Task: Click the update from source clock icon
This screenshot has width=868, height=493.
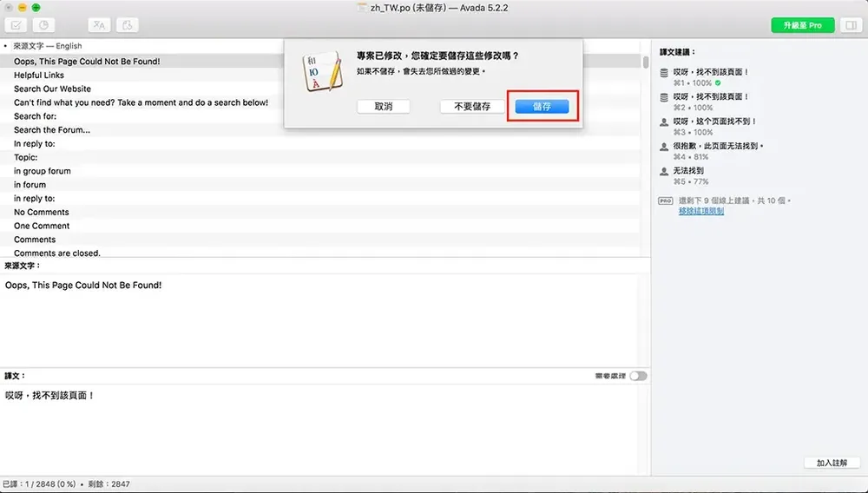Action: pos(43,25)
